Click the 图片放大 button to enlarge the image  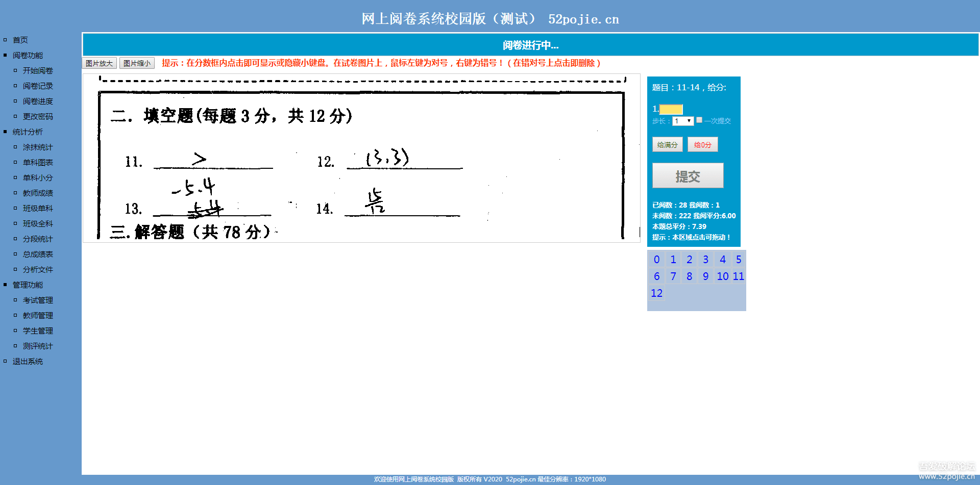pyautogui.click(x=99, y=63)
